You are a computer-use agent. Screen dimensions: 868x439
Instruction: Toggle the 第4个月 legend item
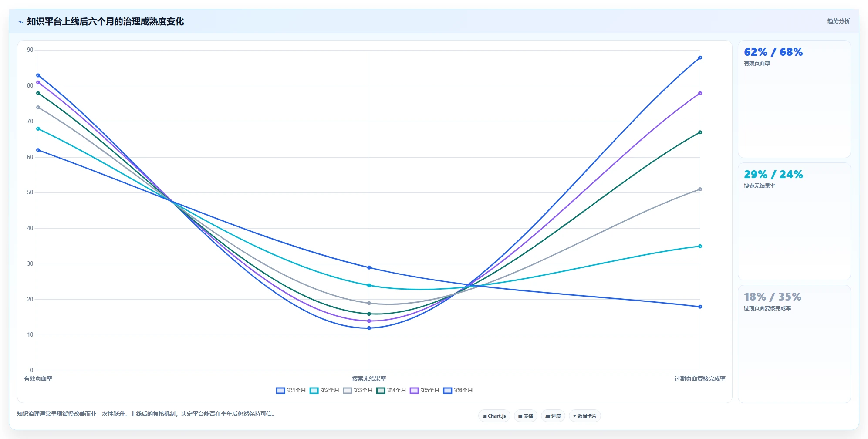click(391, 390)
